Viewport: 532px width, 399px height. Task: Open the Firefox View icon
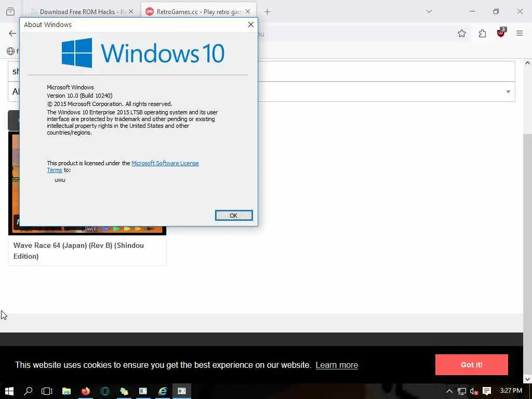10,11
